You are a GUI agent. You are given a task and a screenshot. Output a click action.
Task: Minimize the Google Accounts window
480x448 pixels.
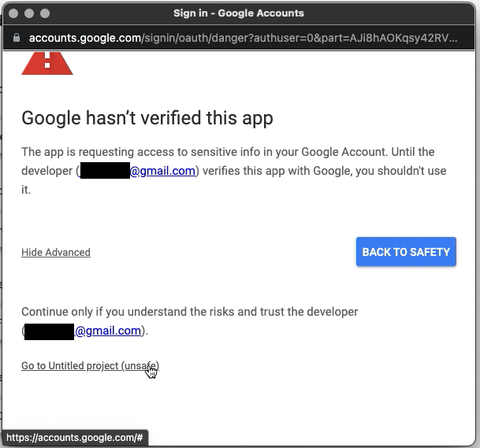[28, 13]
